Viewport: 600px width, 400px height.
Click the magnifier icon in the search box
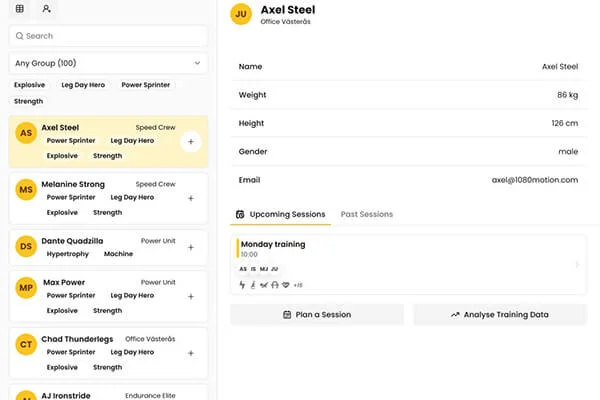[20, 36]
